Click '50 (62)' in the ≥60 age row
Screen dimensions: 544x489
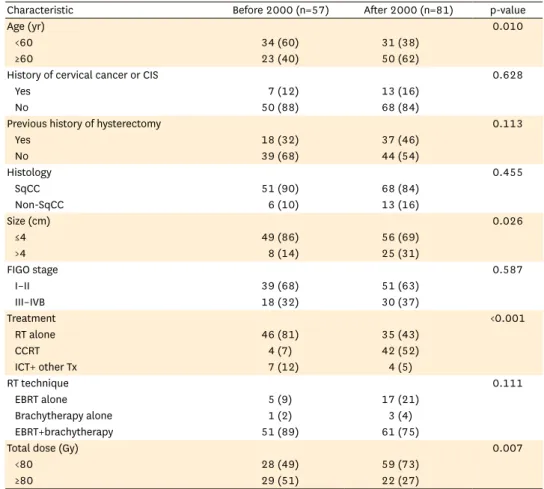400,59
